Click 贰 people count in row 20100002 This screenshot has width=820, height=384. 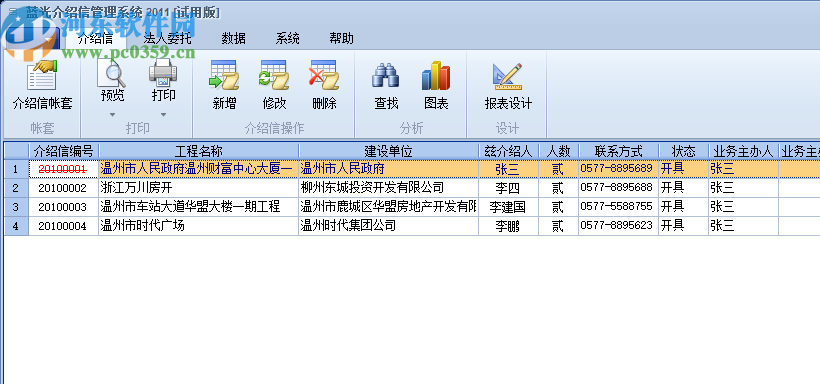tap(558, 188)
